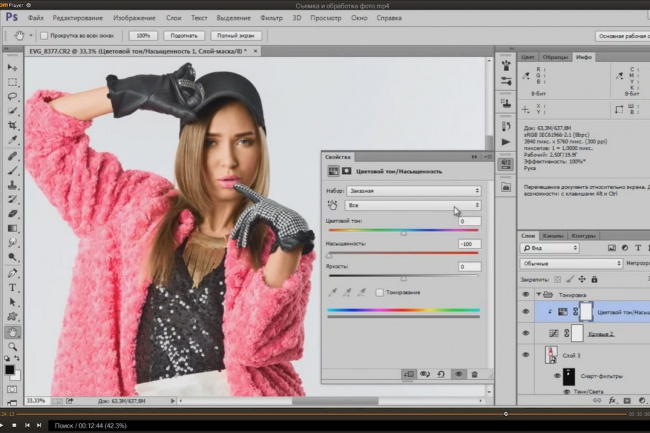Click the Цветовой тон slider handle
This screenshot has width=650, height=433.
point(403,233)
